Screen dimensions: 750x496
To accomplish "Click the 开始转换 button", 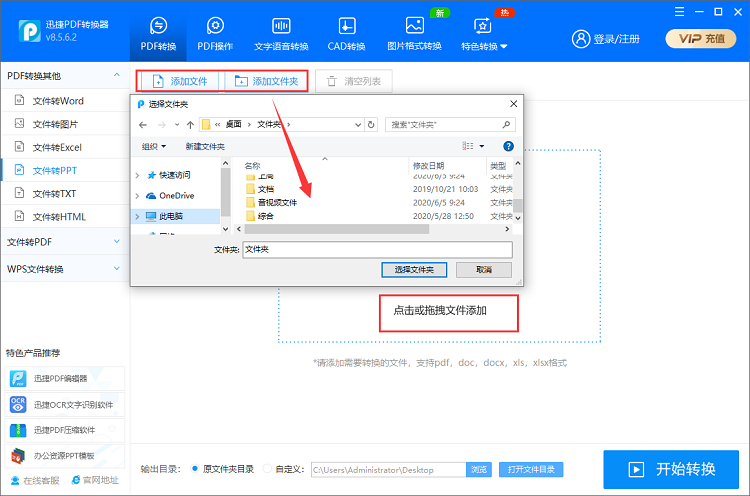I will point(671,469).
